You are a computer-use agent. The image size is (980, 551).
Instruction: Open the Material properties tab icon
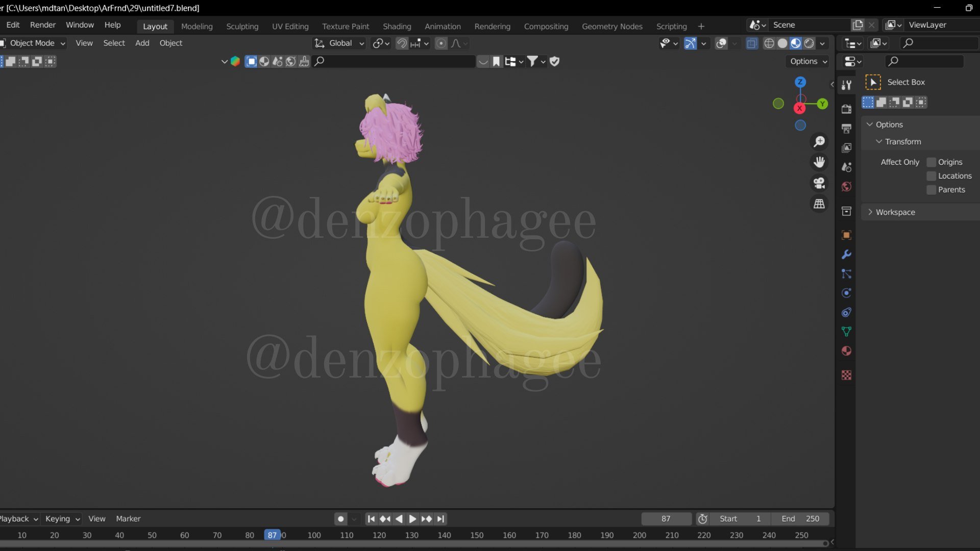click(846, 351)
